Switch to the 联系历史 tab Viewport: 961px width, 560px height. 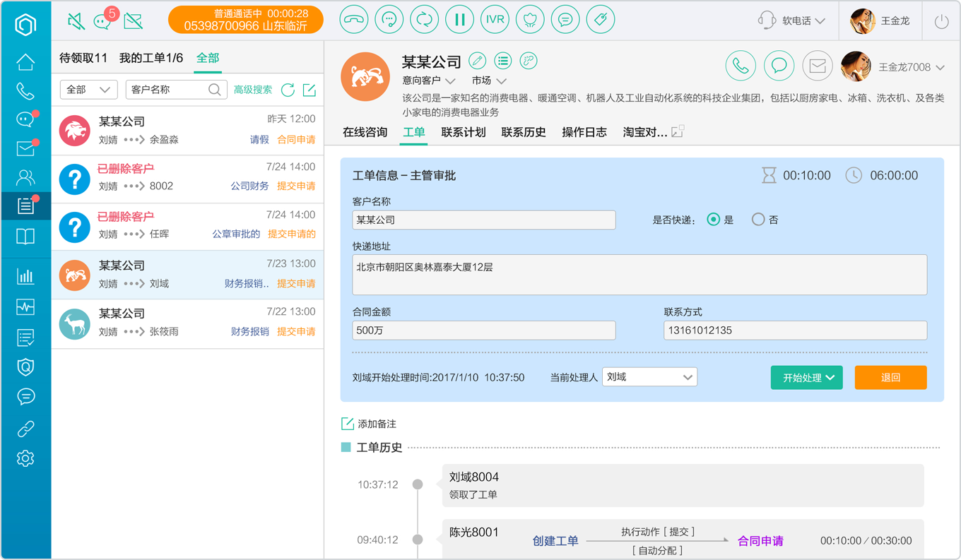(524, 132)
